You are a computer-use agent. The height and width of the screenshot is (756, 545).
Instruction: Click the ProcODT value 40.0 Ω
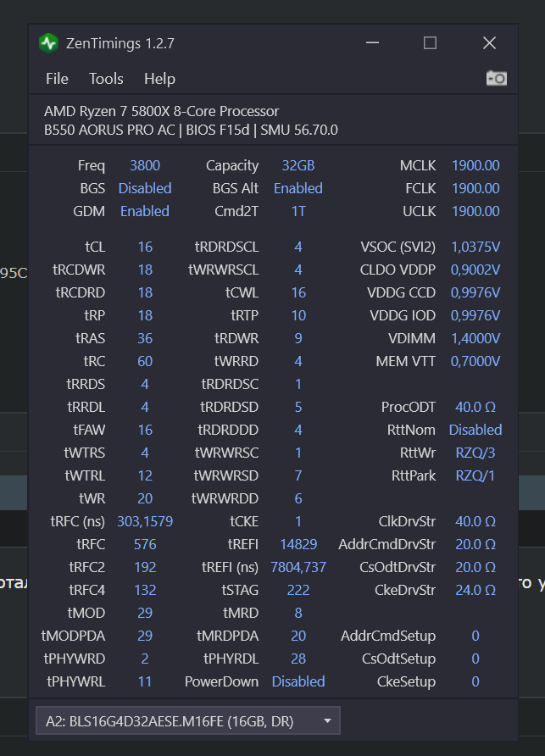475,407
